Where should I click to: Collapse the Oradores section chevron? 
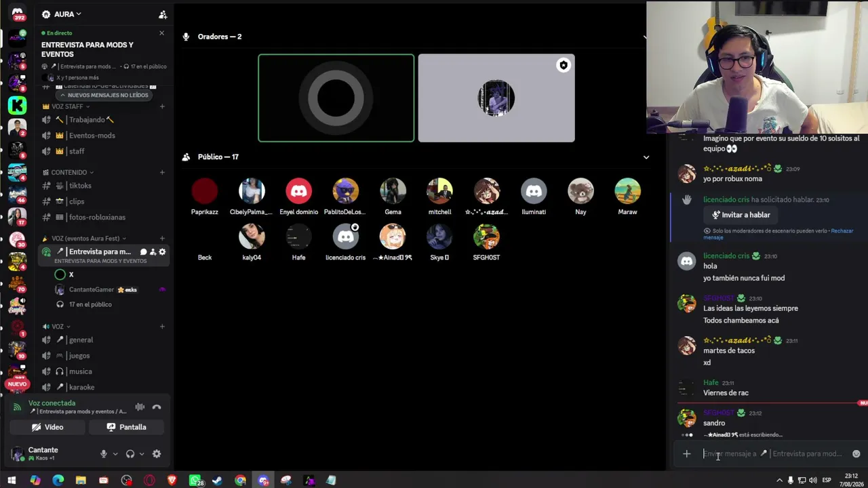(646, 37)
